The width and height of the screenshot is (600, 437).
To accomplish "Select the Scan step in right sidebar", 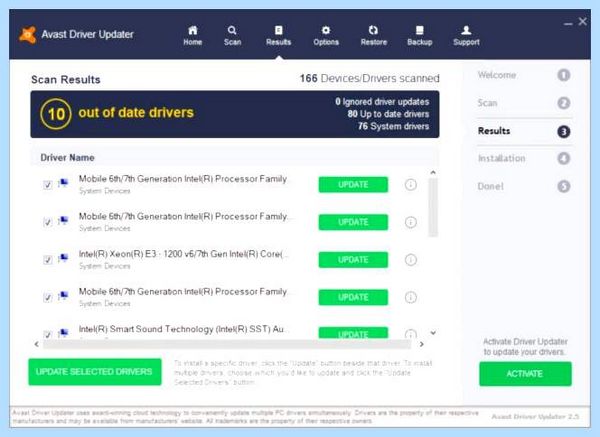I will (x=524, y=103).
